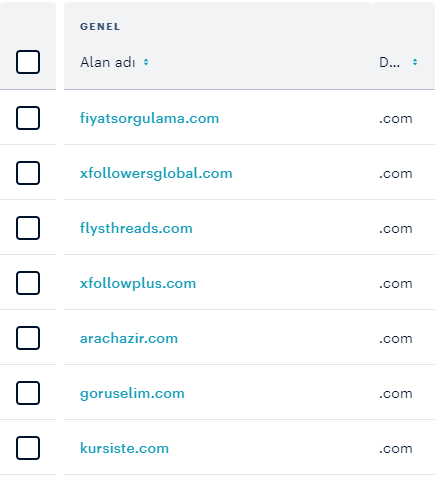The height and width of the screenshot is (489, 442).
Task: Open the xfollowersglobal.com domain link
Action: pyautogui.click(x=156, y=174)
